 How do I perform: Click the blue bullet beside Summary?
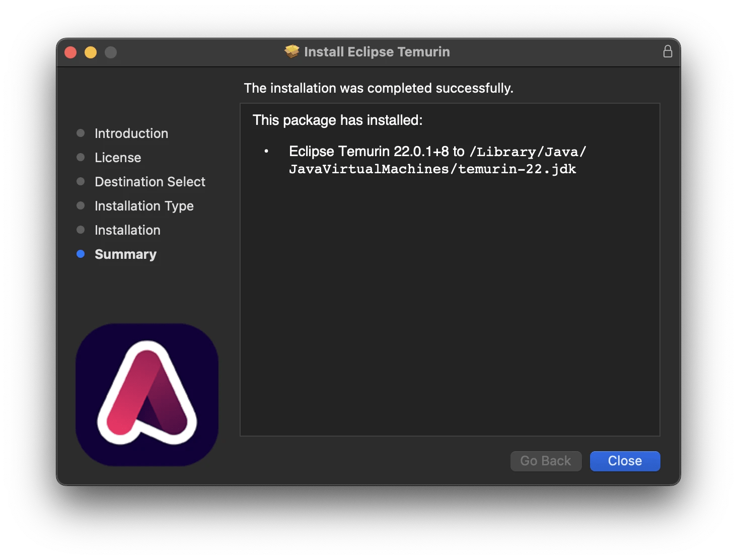click(x=81, y=254)
